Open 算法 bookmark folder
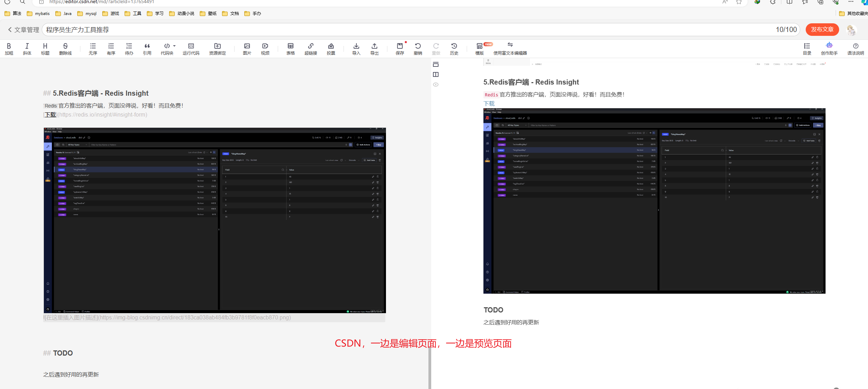Image resolution: width=868 pixels, height=389 pixels. (x=13, y=14)
